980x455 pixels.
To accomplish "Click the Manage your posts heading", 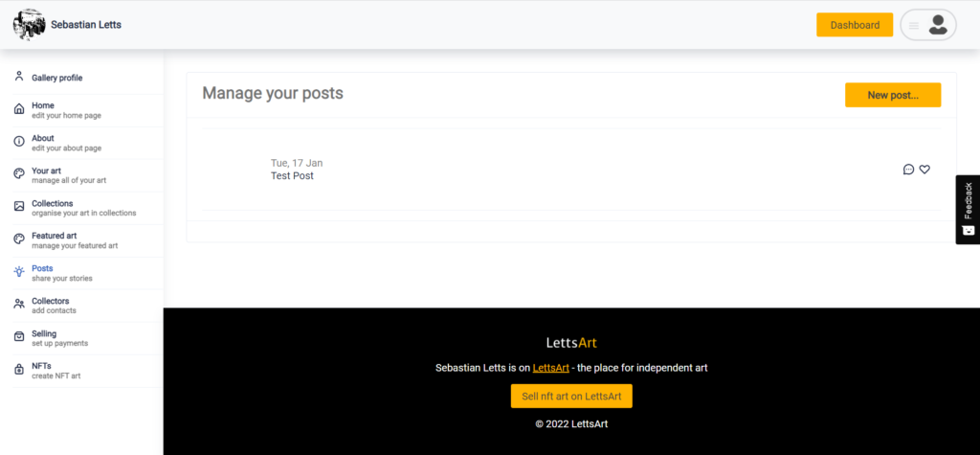I will 273,93.
